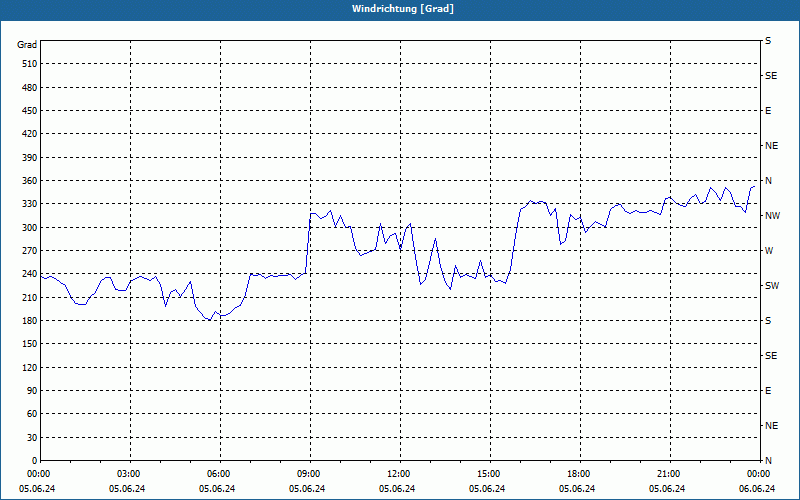Select the 05.06.24 date under 12:00
Screen dimensions: 800x500
[397, 489]
